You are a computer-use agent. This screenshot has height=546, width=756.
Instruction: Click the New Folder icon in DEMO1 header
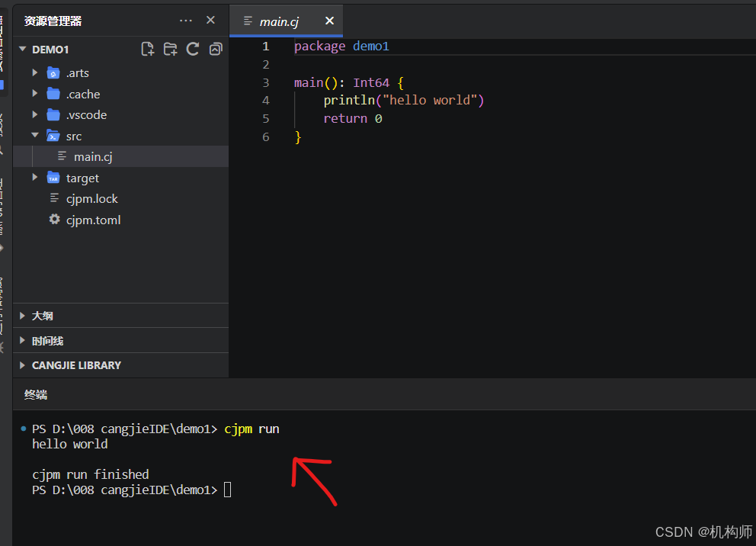pos(170,50)
